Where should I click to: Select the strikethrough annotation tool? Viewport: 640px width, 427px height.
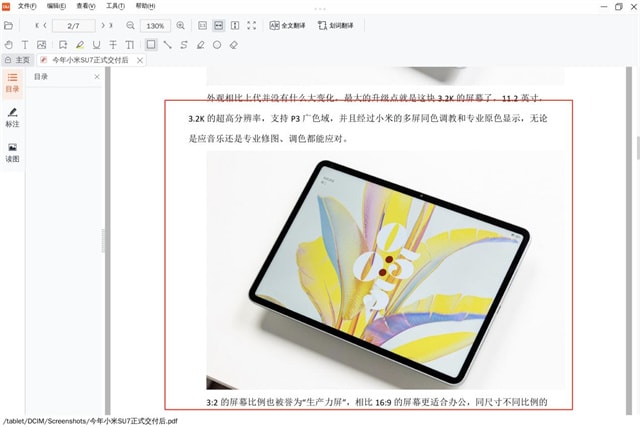click(x=113, y=45)
